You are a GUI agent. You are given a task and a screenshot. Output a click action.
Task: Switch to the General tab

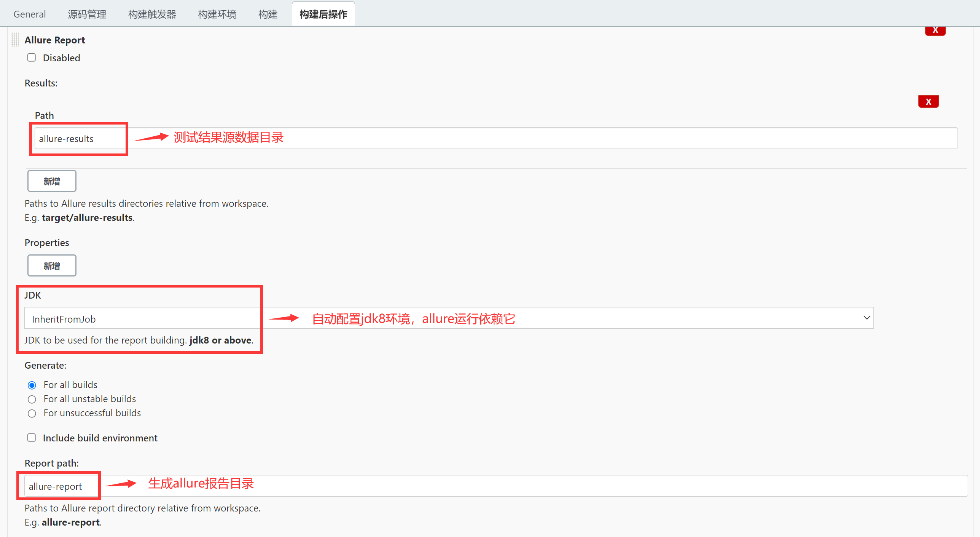click(30, 14)
